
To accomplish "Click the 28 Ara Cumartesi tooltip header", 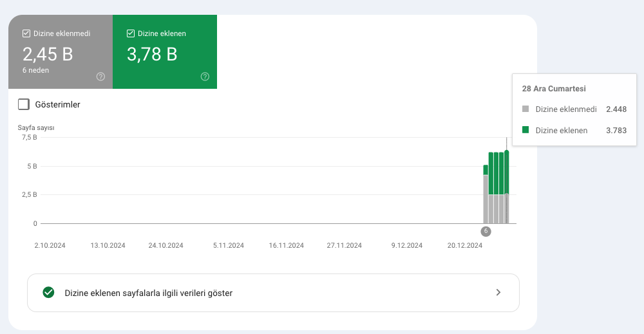I will pyautogui.click(x=554, y=89).
